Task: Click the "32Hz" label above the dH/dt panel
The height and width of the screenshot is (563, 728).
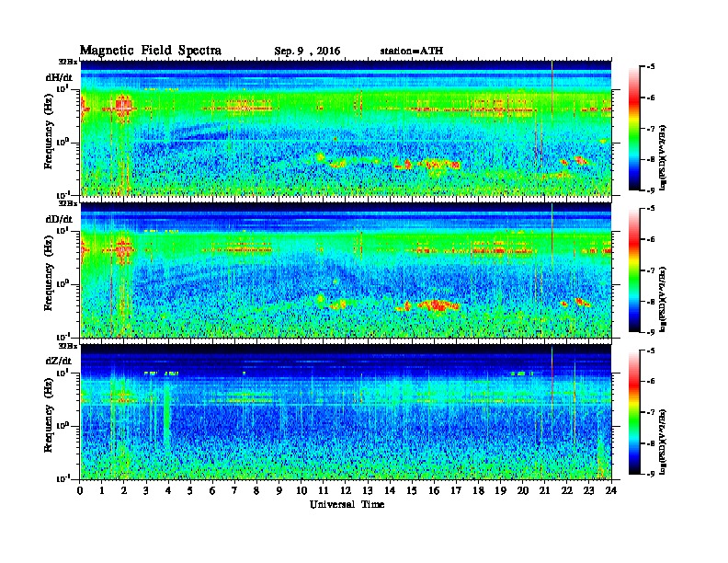Action: pos(68,61)
